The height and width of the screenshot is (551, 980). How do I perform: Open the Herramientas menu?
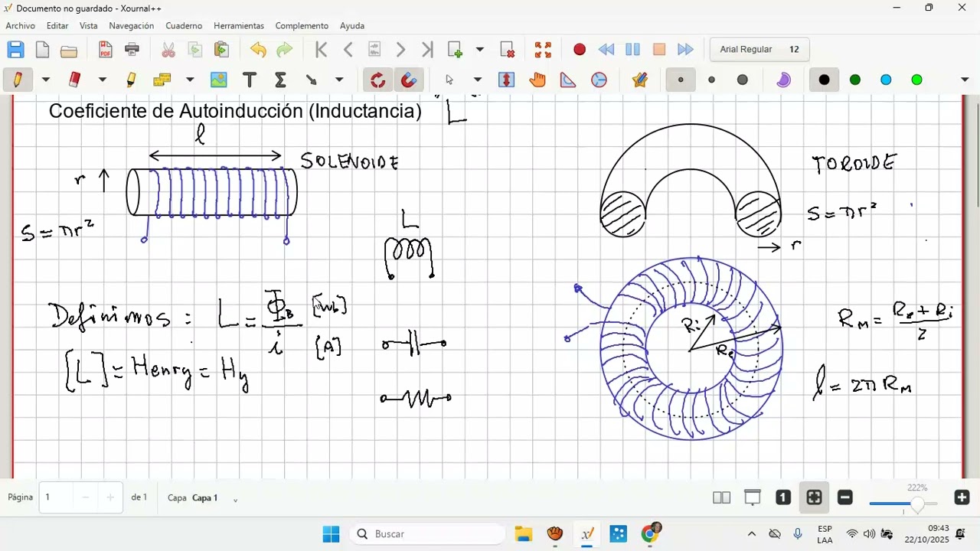click(239, 26)
